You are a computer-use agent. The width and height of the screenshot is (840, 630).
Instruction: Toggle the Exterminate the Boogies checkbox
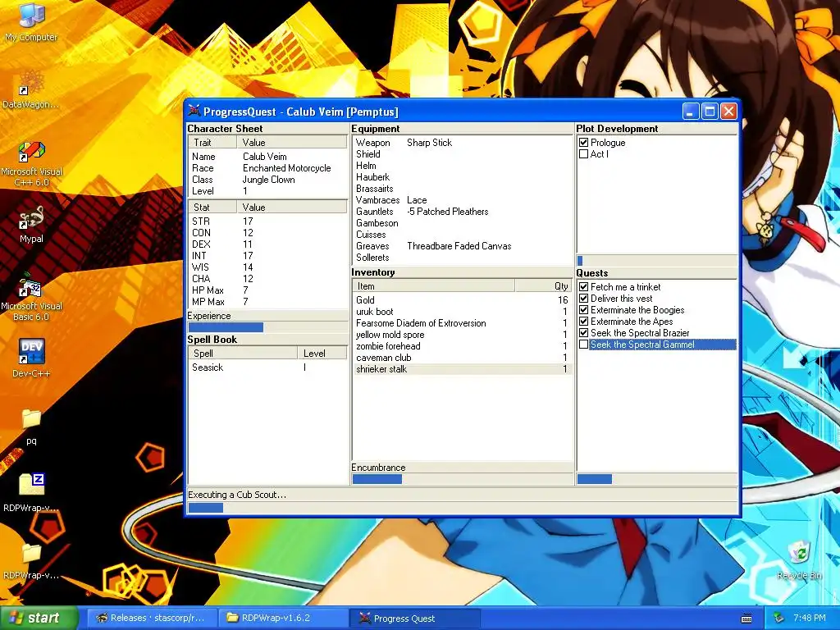[x=583, y=309]
